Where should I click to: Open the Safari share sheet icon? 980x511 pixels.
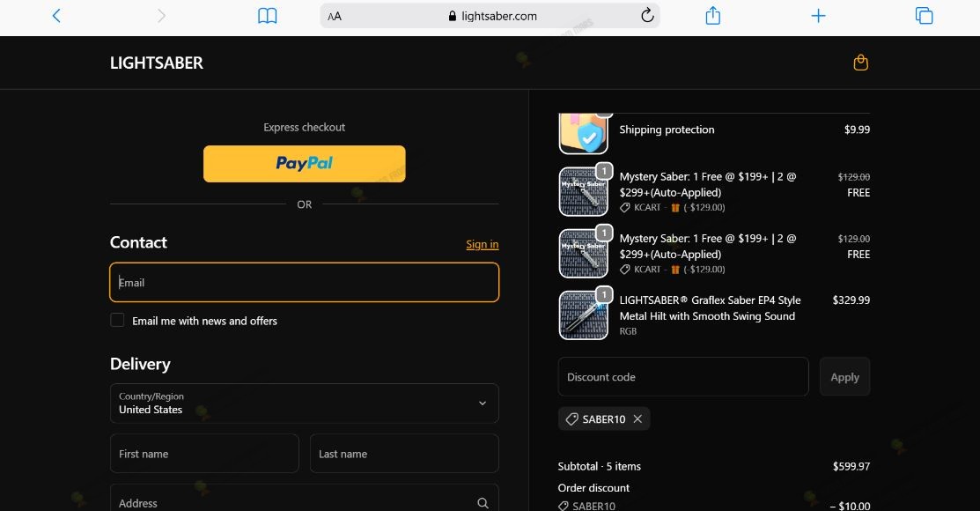point(713,16)
